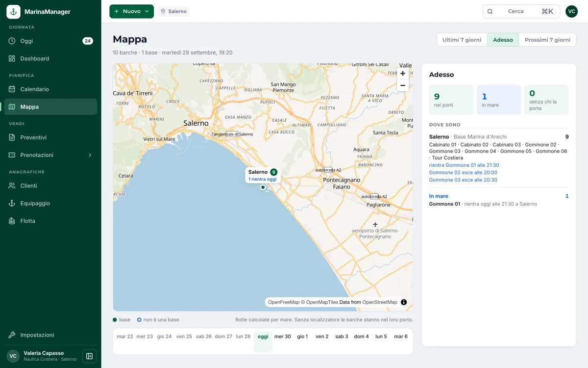Open Oggi from the sidebar
This screenshot has height=368, width=588.
click(x=50, y=41)
